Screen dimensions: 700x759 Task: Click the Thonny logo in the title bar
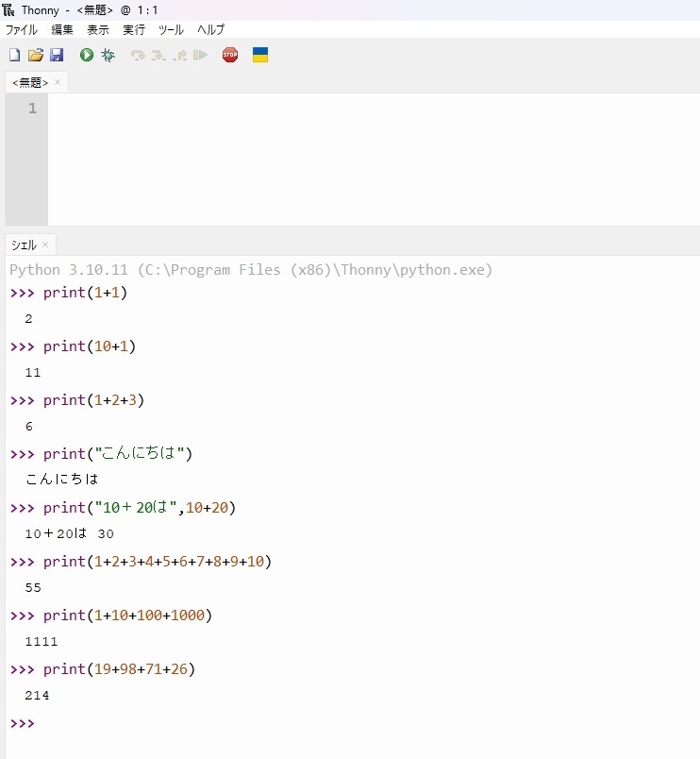(8, 9)
